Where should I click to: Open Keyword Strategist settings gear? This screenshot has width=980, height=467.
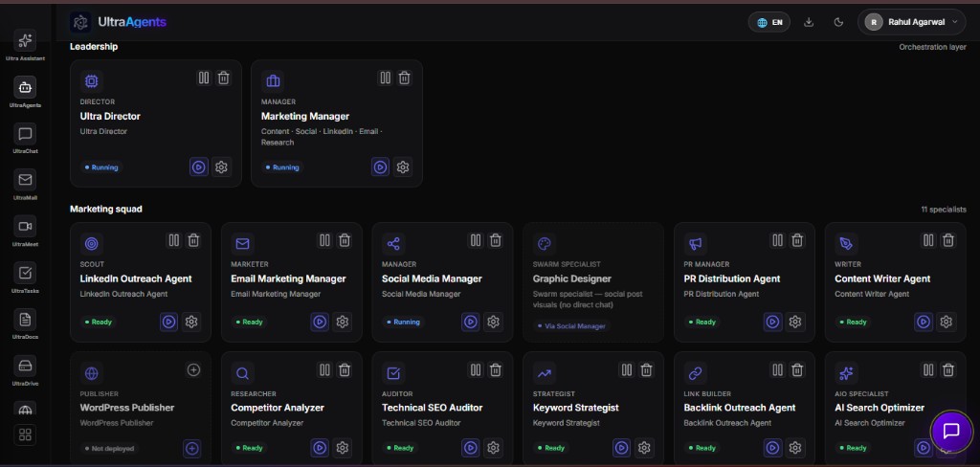pos(644,448)
